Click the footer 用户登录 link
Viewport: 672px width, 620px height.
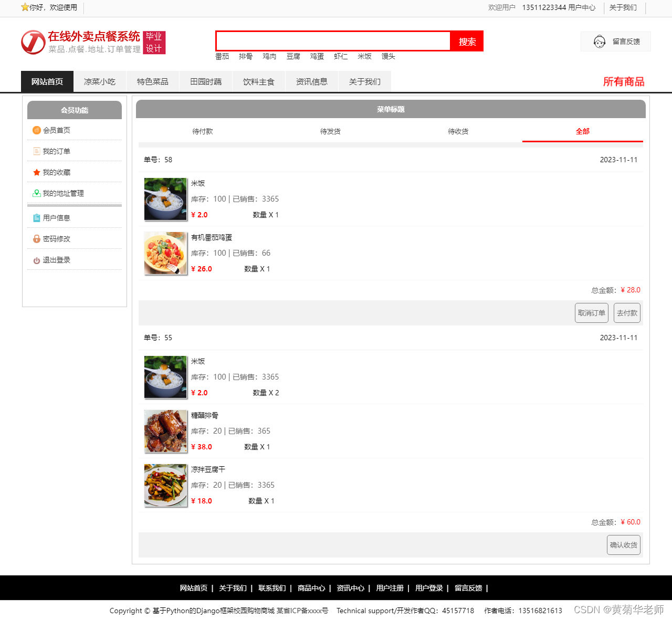[429, 588]
